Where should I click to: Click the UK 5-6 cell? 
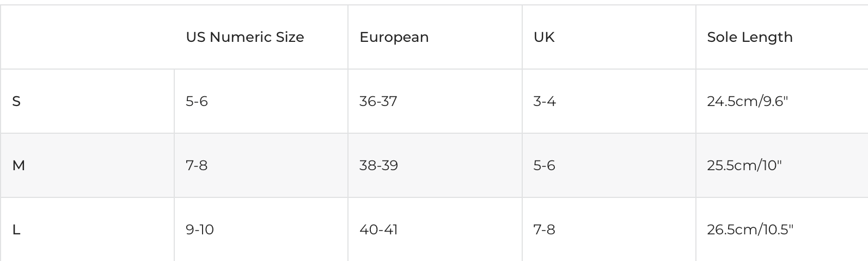point(544,165)
